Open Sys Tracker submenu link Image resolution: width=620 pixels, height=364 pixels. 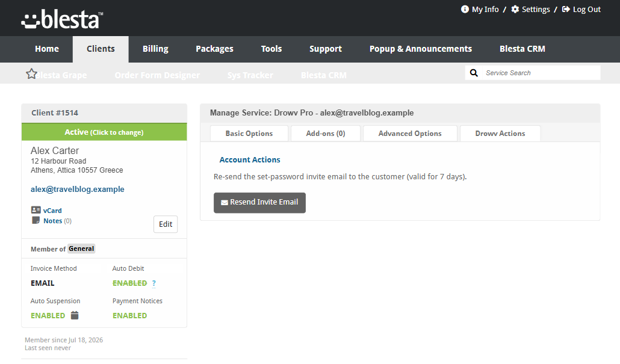pyautogui.click(x=250, y=75)
